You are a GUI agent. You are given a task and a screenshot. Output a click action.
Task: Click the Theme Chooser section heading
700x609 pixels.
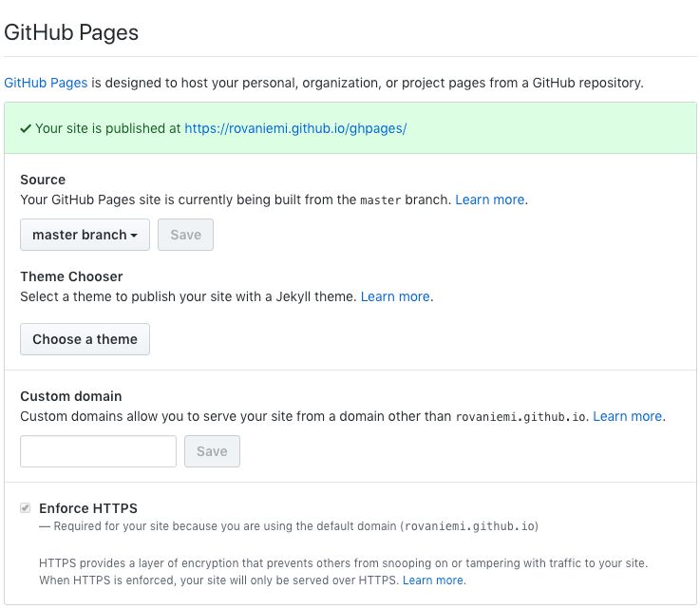(71, 276)
